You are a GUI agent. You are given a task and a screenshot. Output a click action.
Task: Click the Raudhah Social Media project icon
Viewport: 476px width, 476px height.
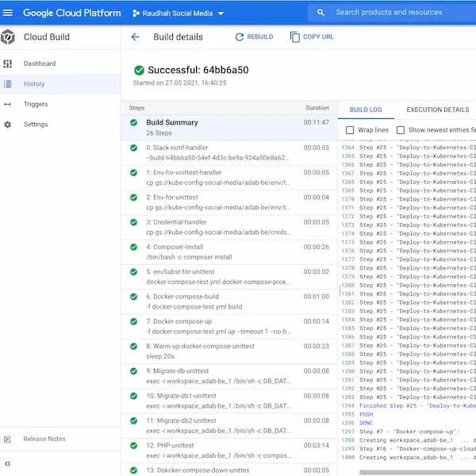136,13
